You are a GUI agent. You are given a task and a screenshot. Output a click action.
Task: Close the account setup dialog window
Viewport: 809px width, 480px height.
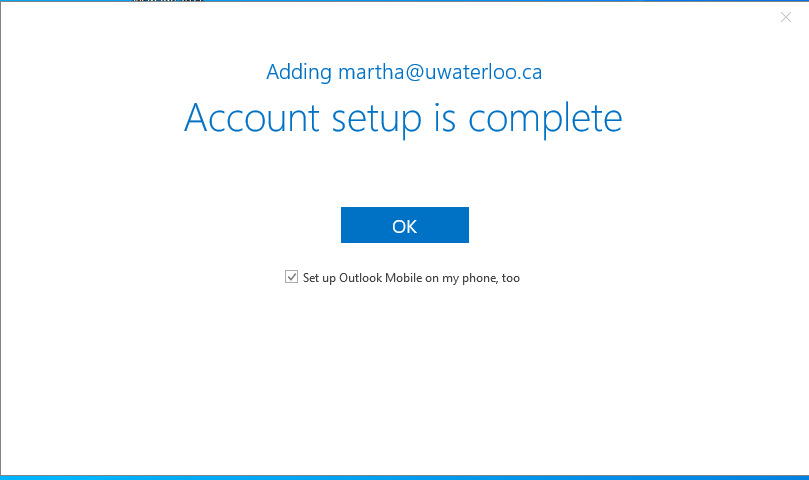point(785,18)
